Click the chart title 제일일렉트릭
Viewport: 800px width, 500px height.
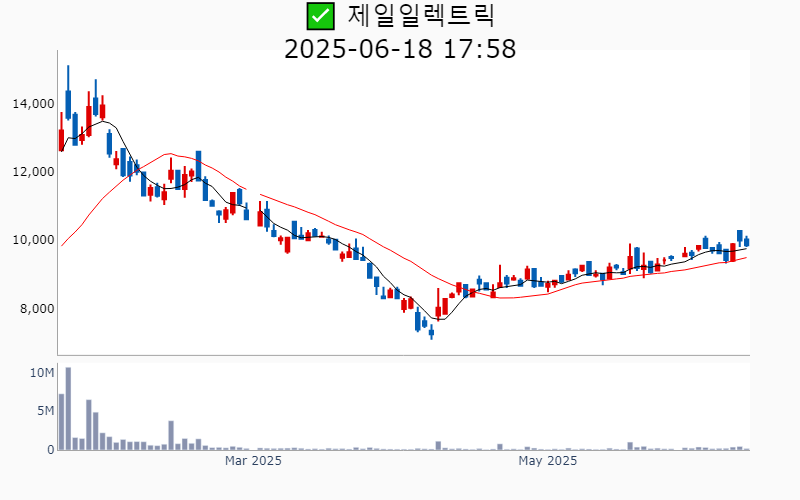tap(421, 16)
